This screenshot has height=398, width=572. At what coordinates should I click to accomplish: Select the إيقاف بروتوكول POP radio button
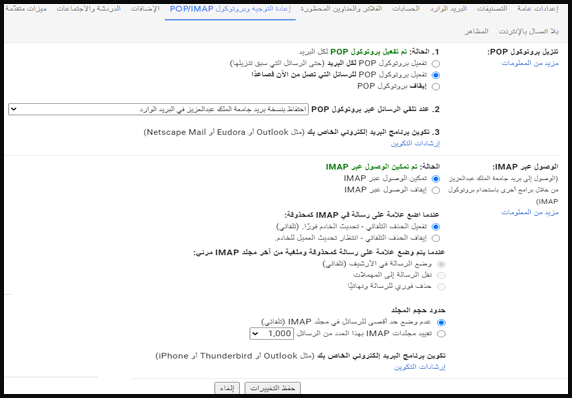coord(436,87)
